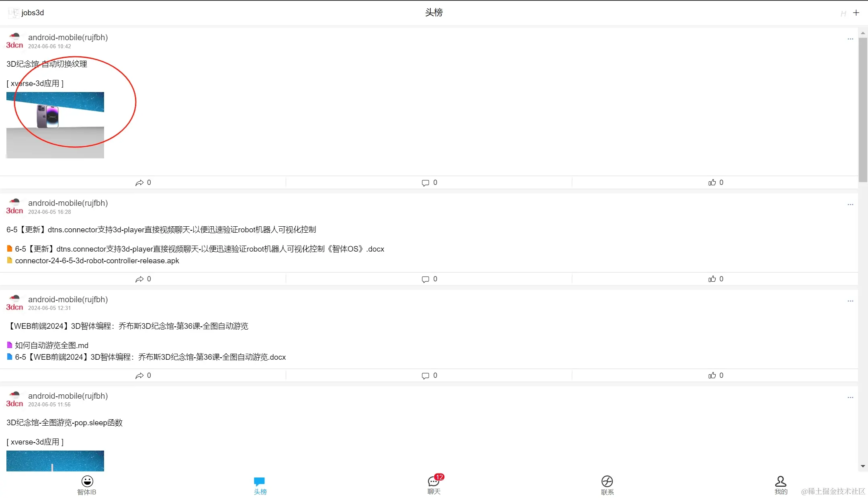Viewport: 868px width, 498px height.
Task: Switch to the 智体IB tab
Action: click(87, 485)
